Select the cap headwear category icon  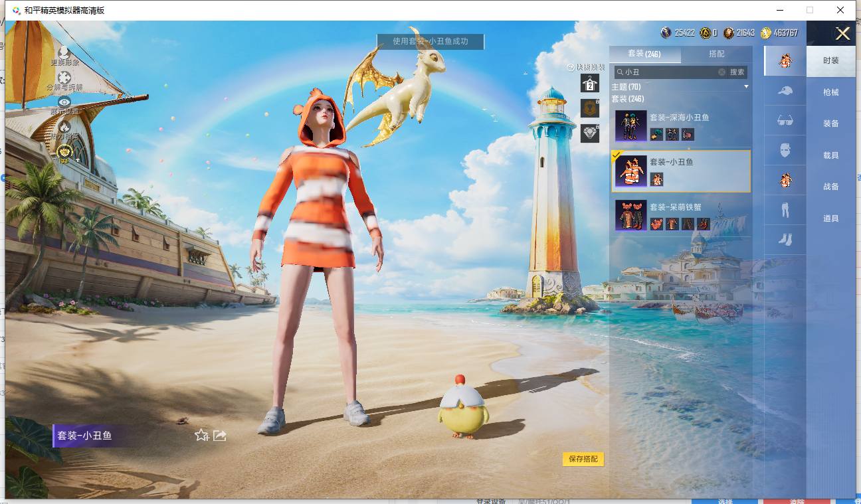[785, 90]
